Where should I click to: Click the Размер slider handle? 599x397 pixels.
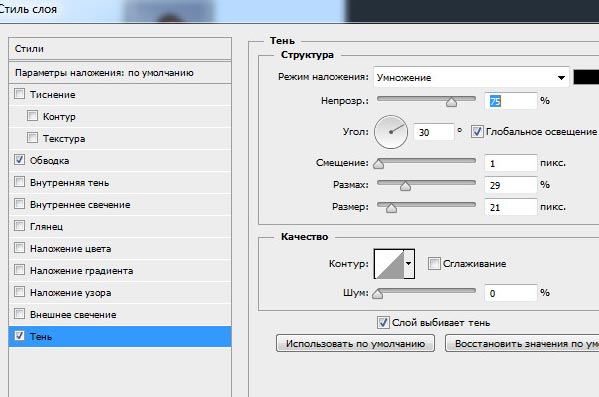click(391, 208)
